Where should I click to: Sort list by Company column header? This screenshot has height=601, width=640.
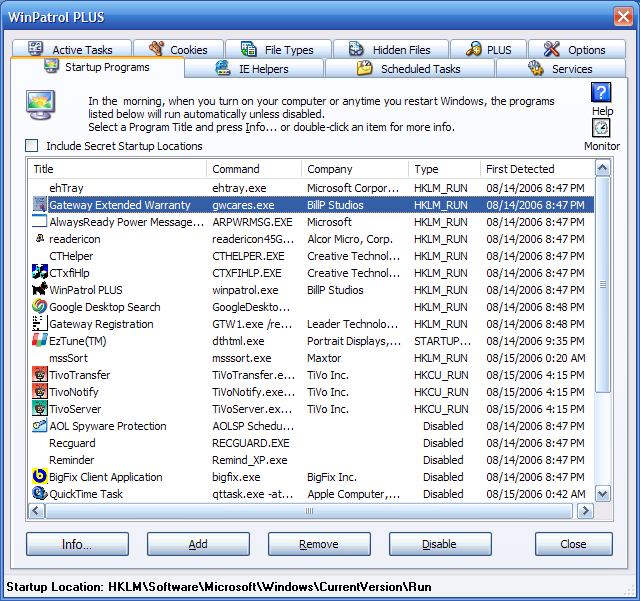355,169
